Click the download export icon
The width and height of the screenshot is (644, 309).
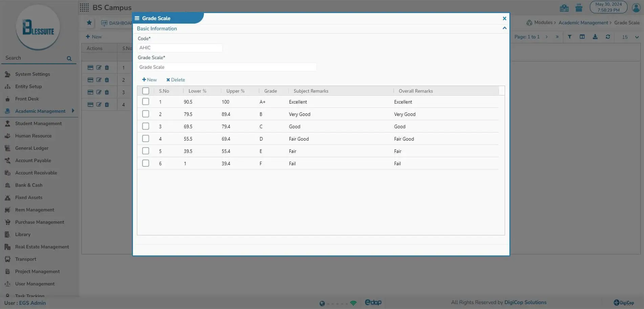tap(595, 37)
